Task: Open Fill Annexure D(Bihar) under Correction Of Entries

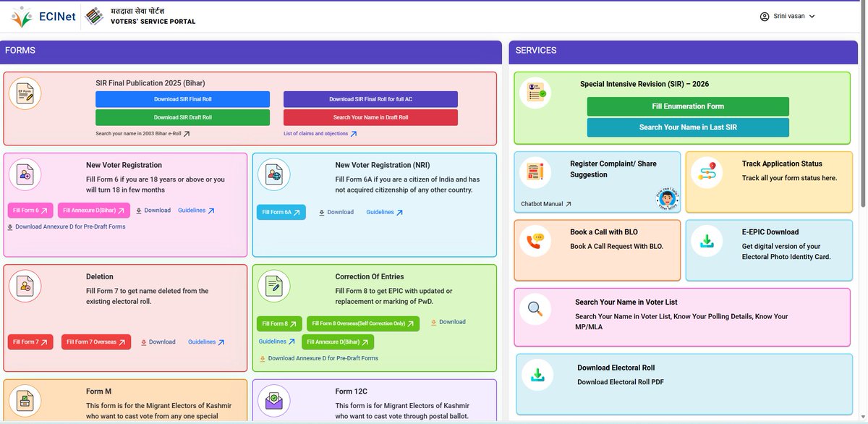Action: point(338,342)
